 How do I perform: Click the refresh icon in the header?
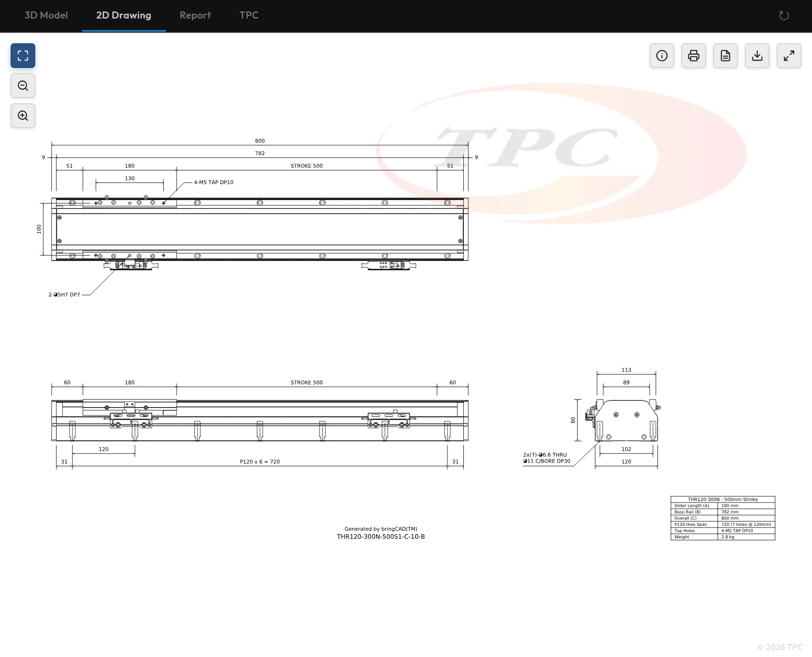coord(784,15)
